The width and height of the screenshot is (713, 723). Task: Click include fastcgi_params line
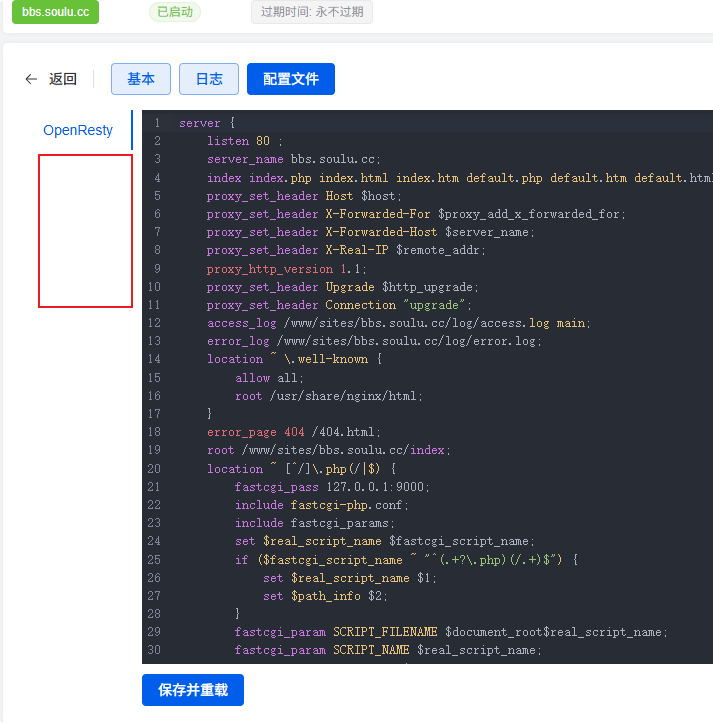[315, 523]
